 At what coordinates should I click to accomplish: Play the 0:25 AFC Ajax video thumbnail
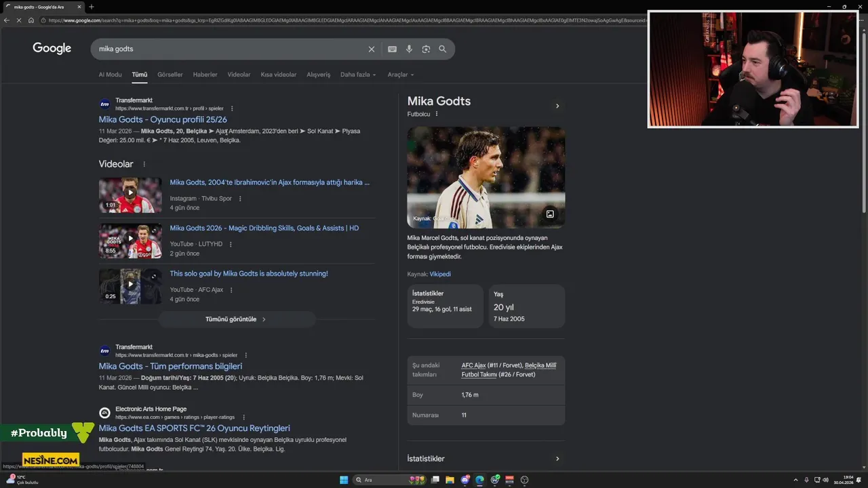pos(130,286)
